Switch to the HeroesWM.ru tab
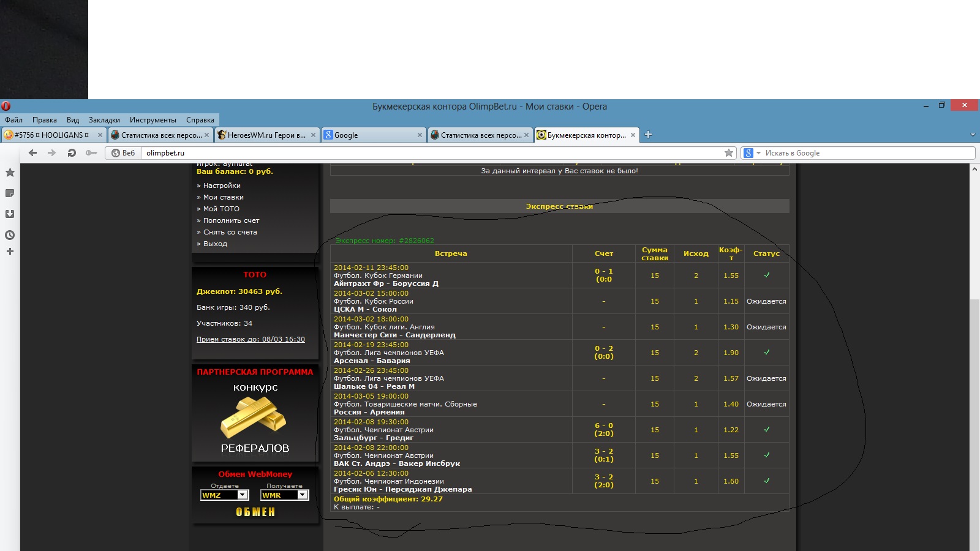The image size is (980, 551). pyautogui.click(x=268, y=135)
